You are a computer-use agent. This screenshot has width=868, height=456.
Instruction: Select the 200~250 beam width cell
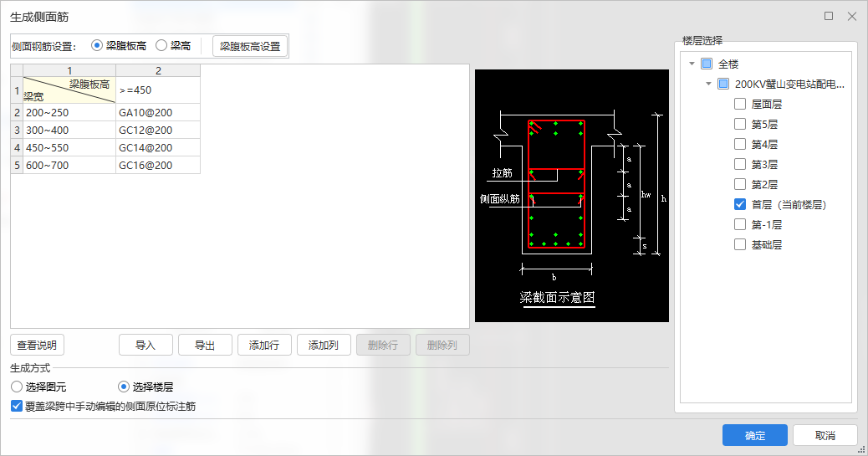point(69,112)
